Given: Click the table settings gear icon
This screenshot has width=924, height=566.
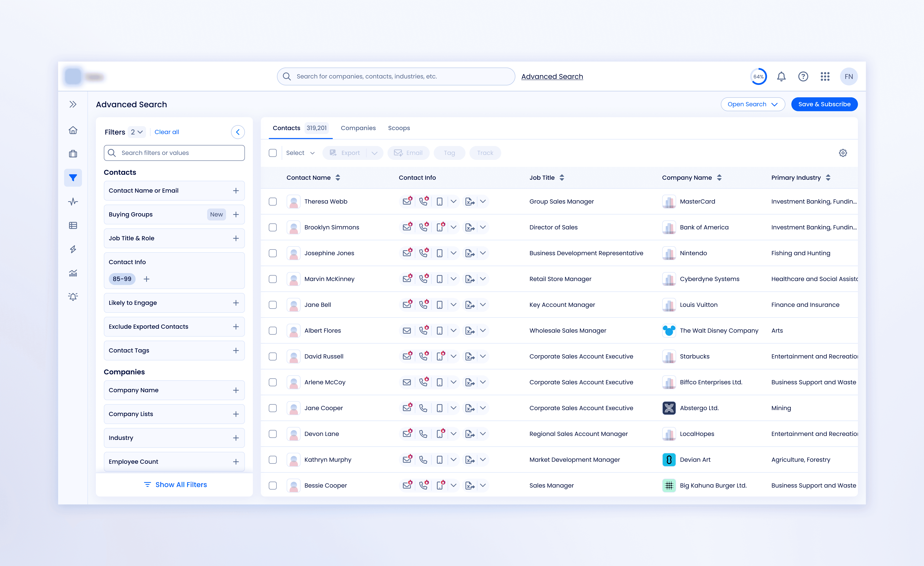Looking at the screenshot, I should point(843,153).
